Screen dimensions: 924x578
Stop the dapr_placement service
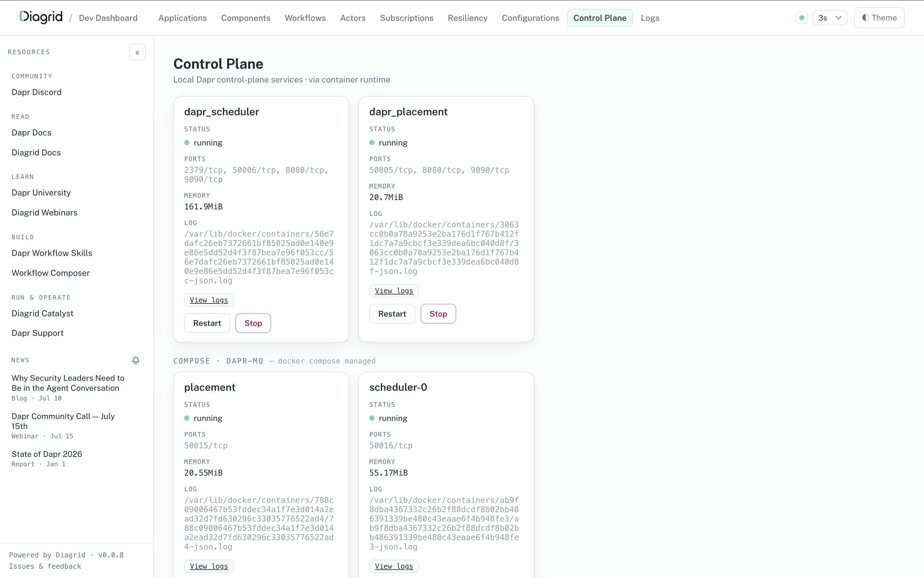(x=438, y=314)
